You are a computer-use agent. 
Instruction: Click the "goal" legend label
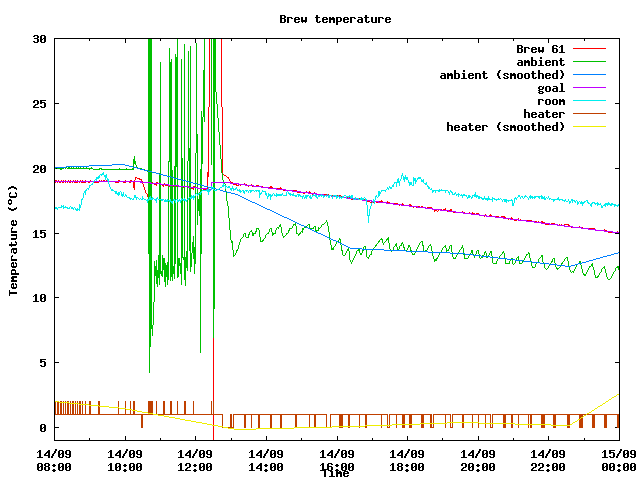(x=551, y=88)
